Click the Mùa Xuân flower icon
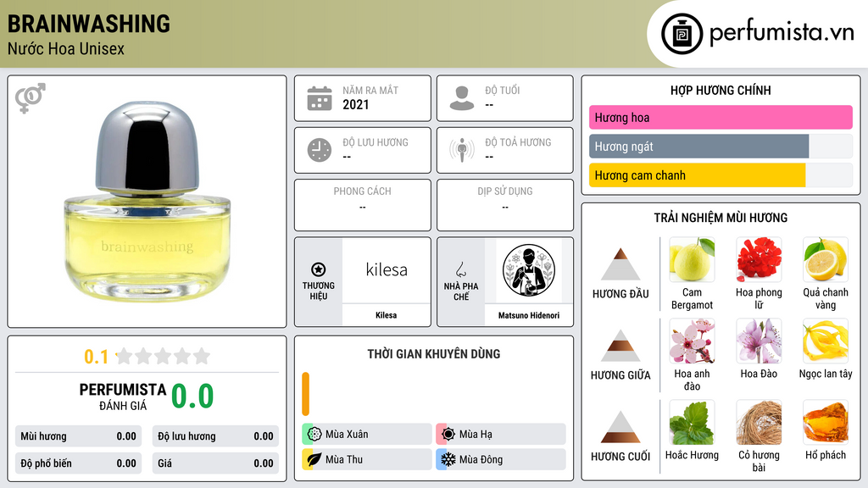 pyautogui.click(x=314, y=434)
